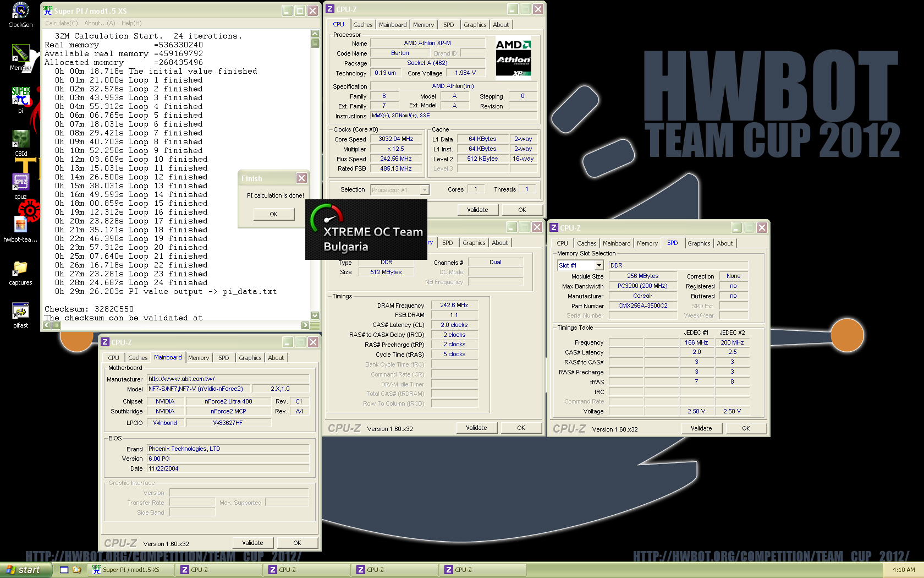The height and width of the screenshot is (578, 924).
Task: Click CPU-Z title icon in SPD window
Action: point(554,228)
